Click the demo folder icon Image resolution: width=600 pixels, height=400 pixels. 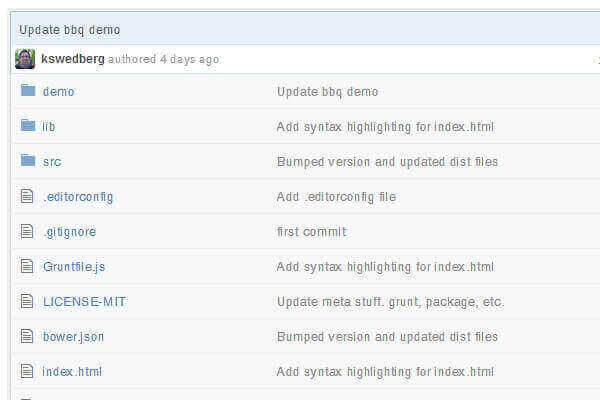pyautogui.click(x=27, y=91)
